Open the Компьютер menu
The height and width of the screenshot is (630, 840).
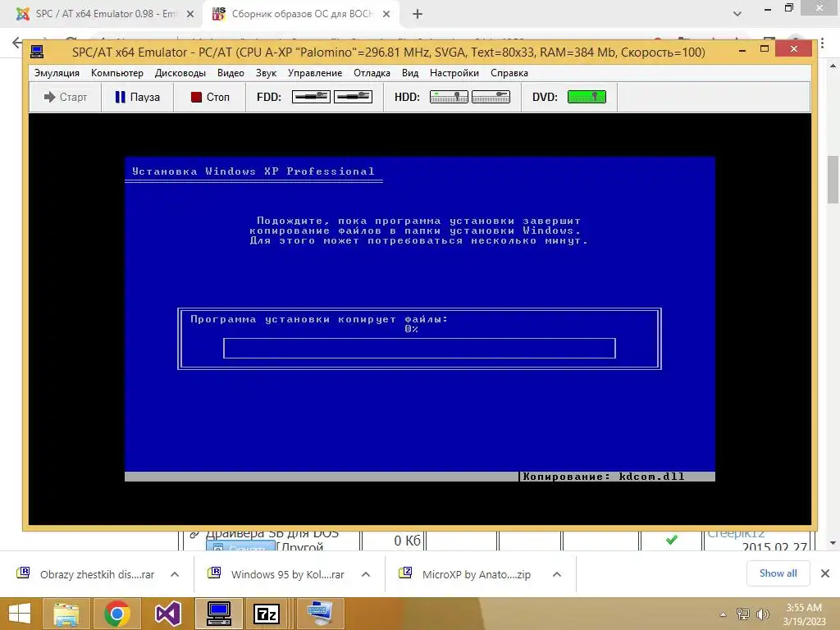[x=116, y=73]
